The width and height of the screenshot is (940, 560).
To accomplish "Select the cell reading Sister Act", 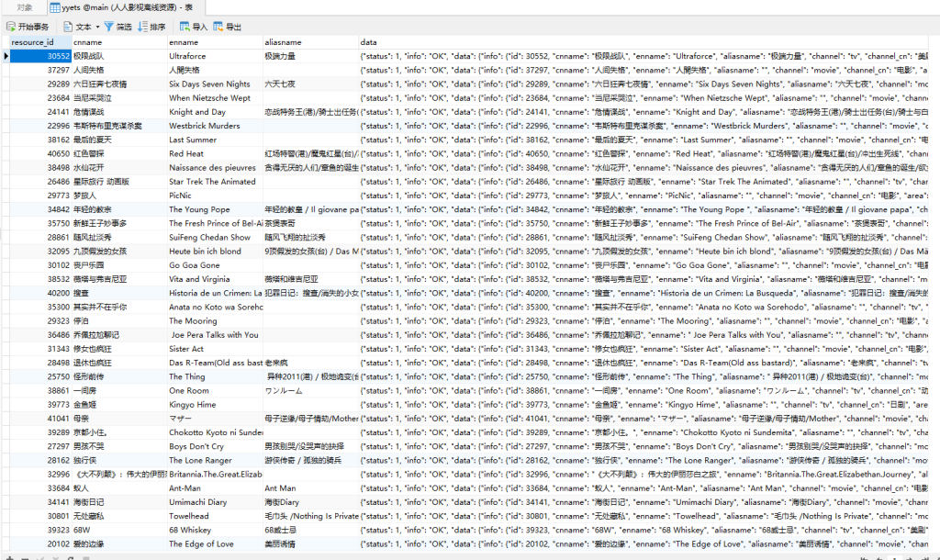I will pyautogui.click(x=215, y=349).
